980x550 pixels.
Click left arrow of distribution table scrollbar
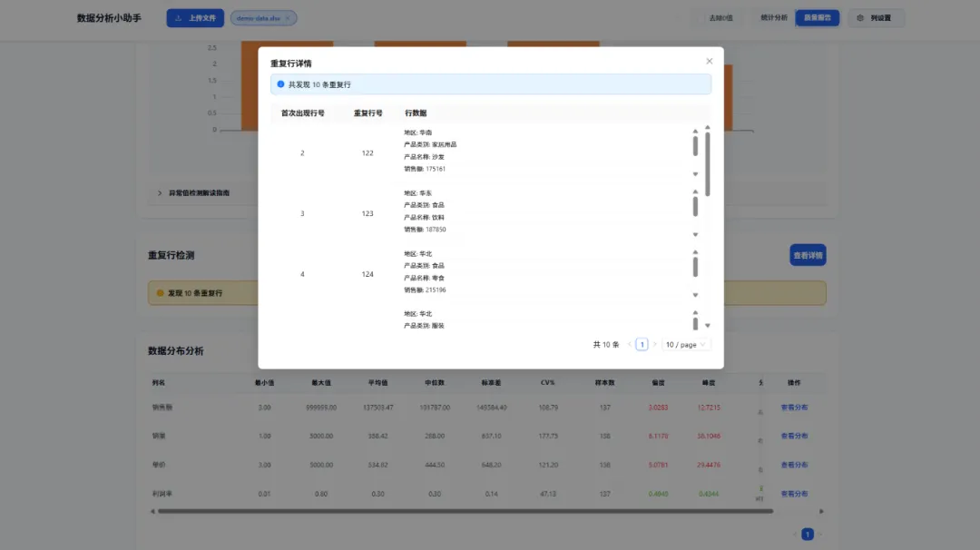(152, 511)
